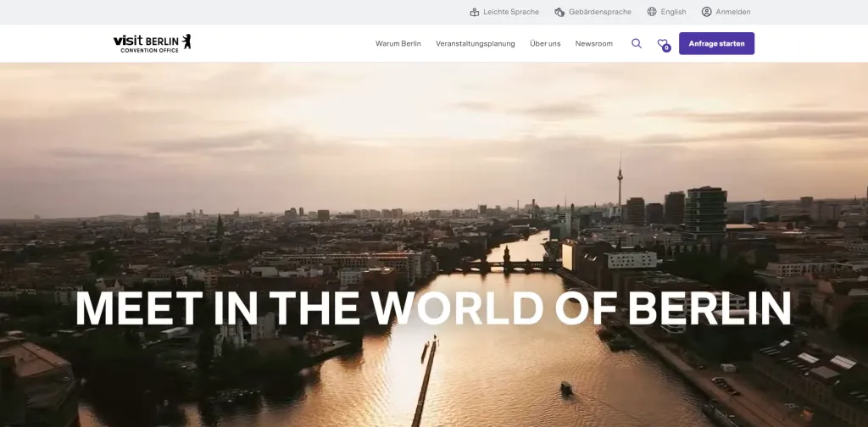
Task: Expand the Über uns navigation item
Action: click(x=545, y=43)
